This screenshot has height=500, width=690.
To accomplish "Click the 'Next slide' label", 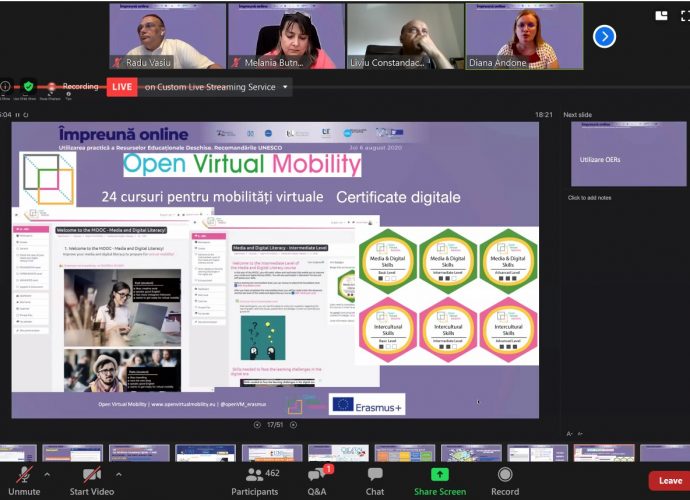I will click(577, 114).
